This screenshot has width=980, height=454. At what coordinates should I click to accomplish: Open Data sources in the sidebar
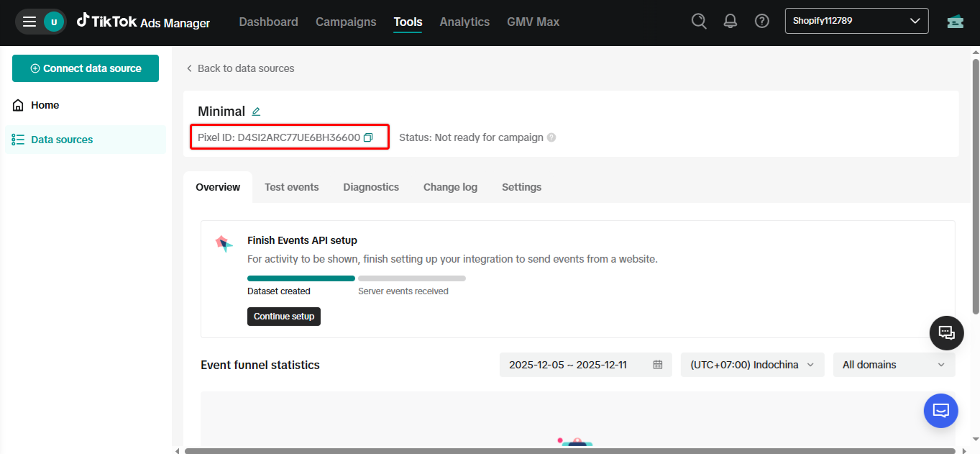click(x=86, y=140)
